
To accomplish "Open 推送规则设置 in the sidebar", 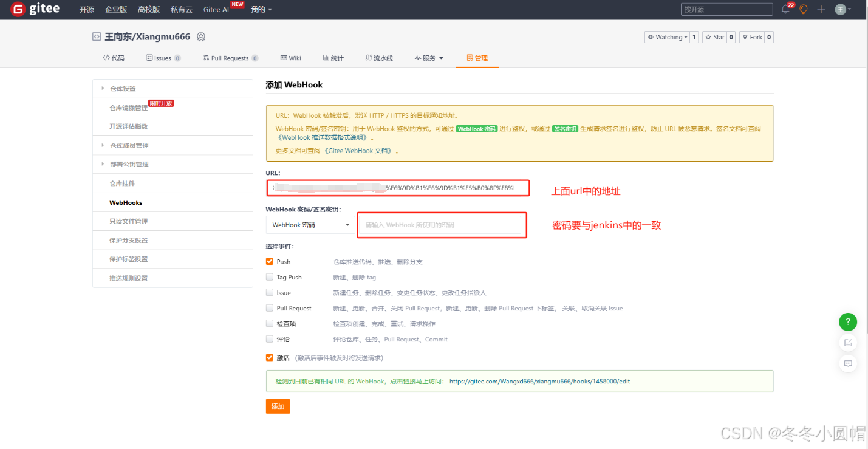I will point(173,278).
